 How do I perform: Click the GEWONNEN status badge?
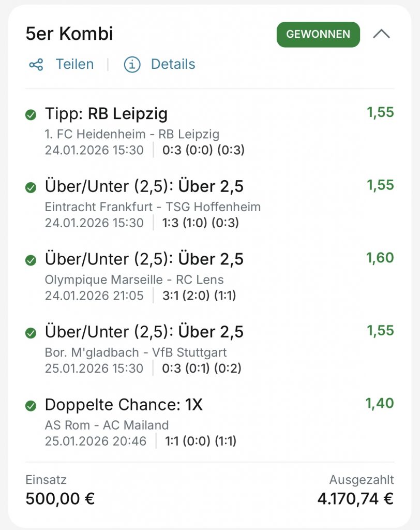pyautogui.click(x=318, y=35)
